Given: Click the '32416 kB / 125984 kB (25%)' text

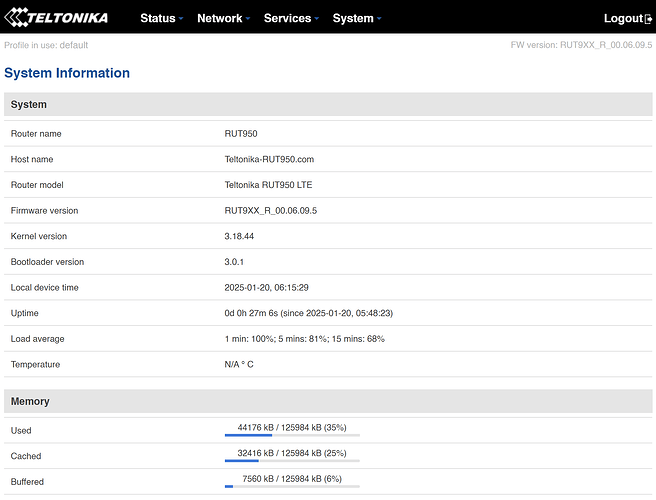Looking at the screenshot, I should pyautogui.click(x=292, y=453).
